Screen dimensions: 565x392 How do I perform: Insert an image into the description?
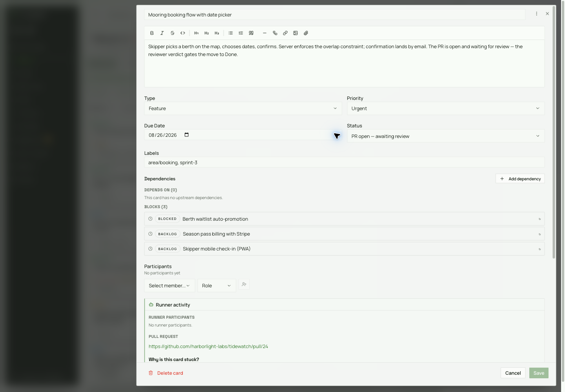point(295,33)
